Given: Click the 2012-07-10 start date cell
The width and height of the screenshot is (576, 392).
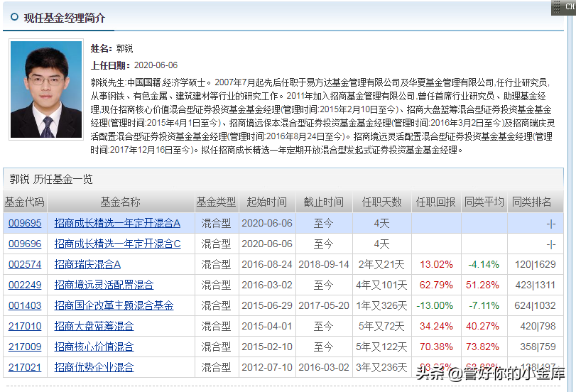Looking at the screenshot, I should pos(267,367).
